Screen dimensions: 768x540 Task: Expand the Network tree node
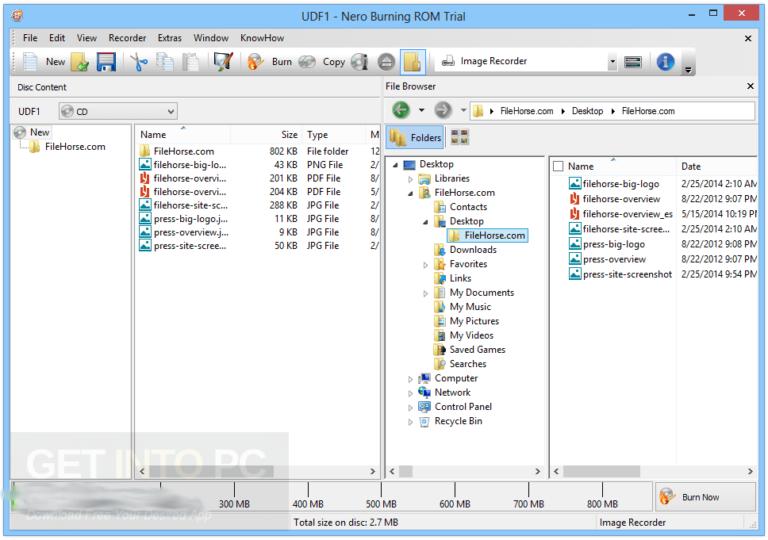coord(410,393)
